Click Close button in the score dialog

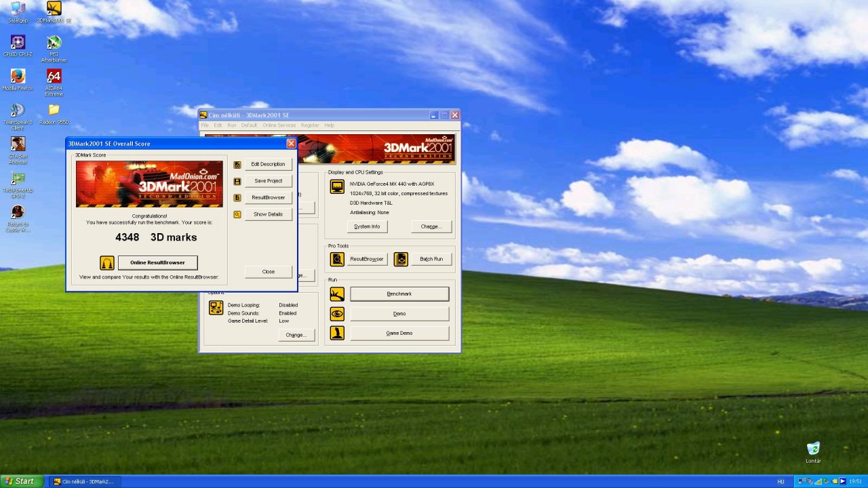[268, 272]
